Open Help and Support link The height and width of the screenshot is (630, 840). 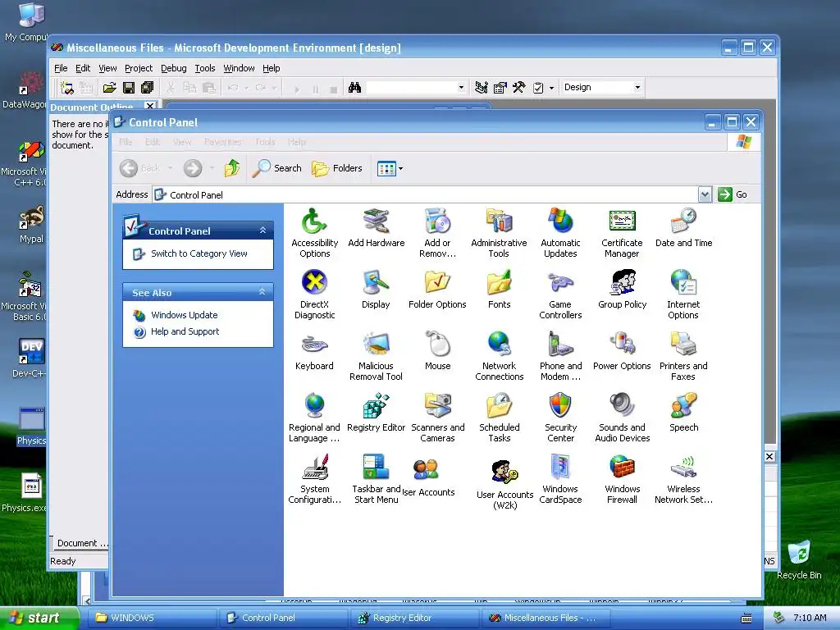185,331
